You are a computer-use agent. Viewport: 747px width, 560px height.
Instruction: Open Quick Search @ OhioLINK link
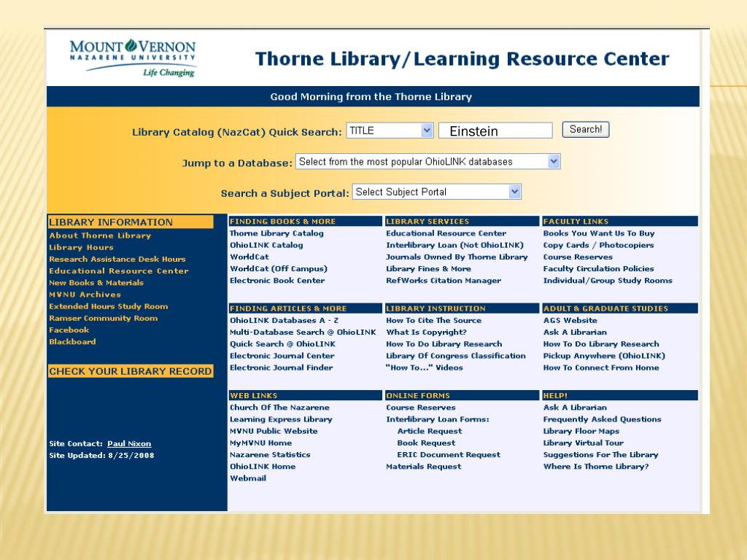282,344
